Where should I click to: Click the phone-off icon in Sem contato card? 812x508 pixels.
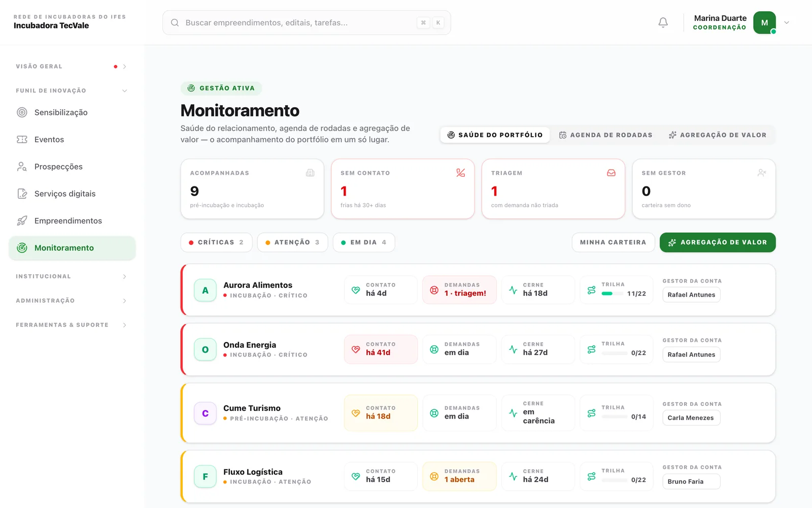click(460, 173)
